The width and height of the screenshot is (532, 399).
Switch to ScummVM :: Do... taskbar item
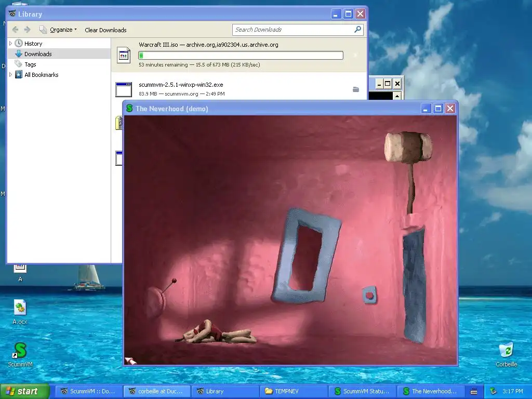point(88,391)
